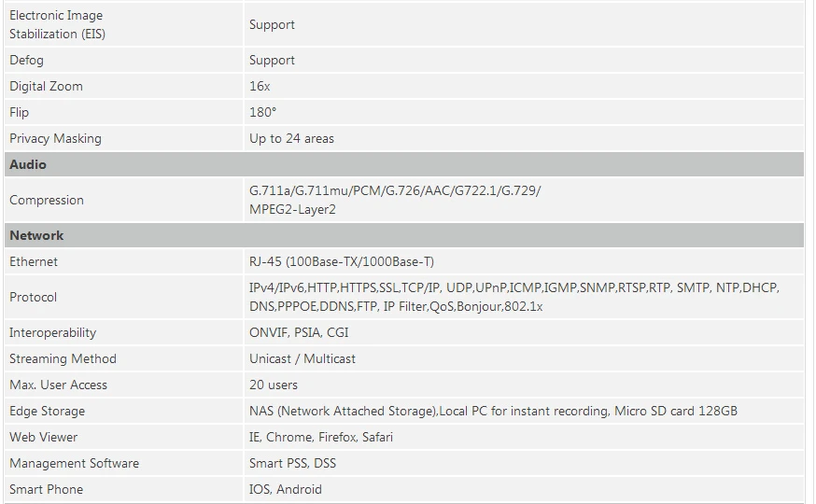Viewport: 816px width, 504px height.
Task: Click the MPEG2-Layer2 compression text
Action: (x=292, y=209)
